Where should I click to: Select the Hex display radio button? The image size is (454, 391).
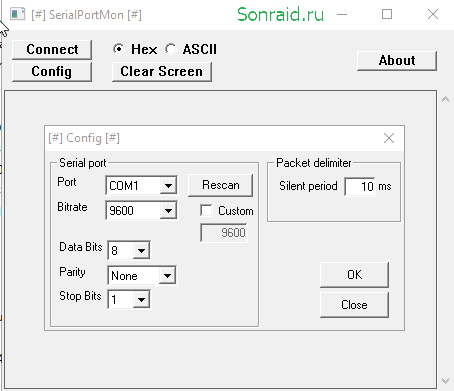pos(118,49)
